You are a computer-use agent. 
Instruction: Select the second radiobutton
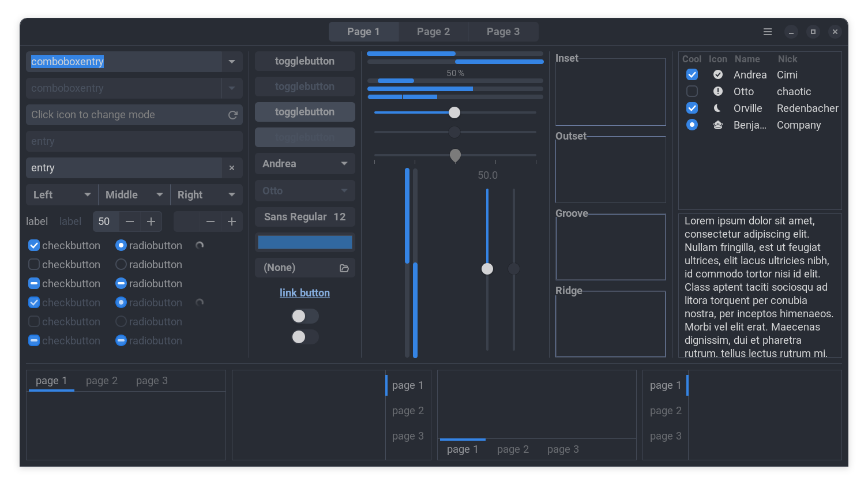[x=121, y=264]
